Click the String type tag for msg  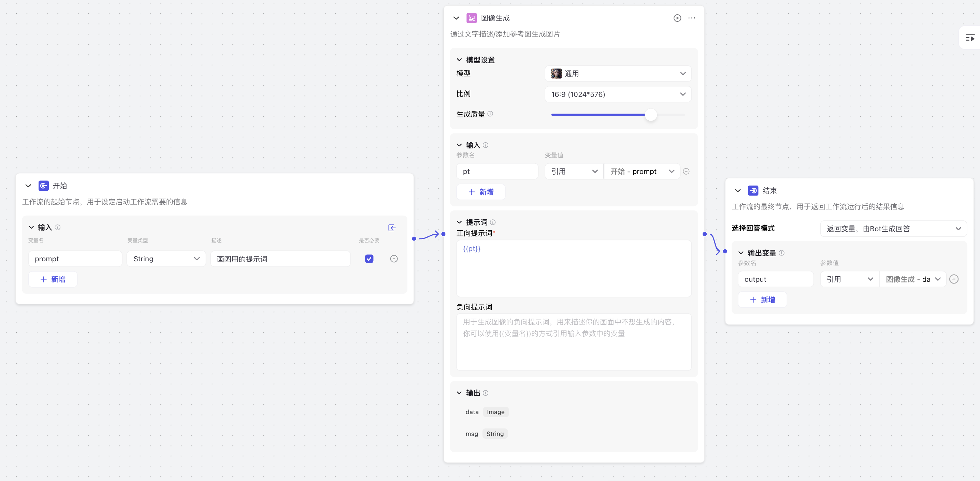coord(494,434)
